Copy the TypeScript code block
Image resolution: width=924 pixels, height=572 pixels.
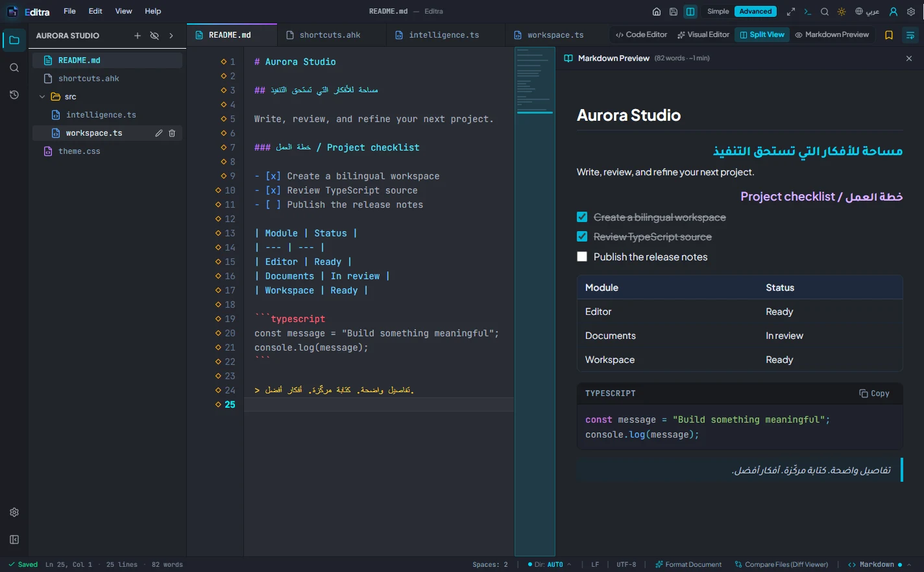click(874, 393)
